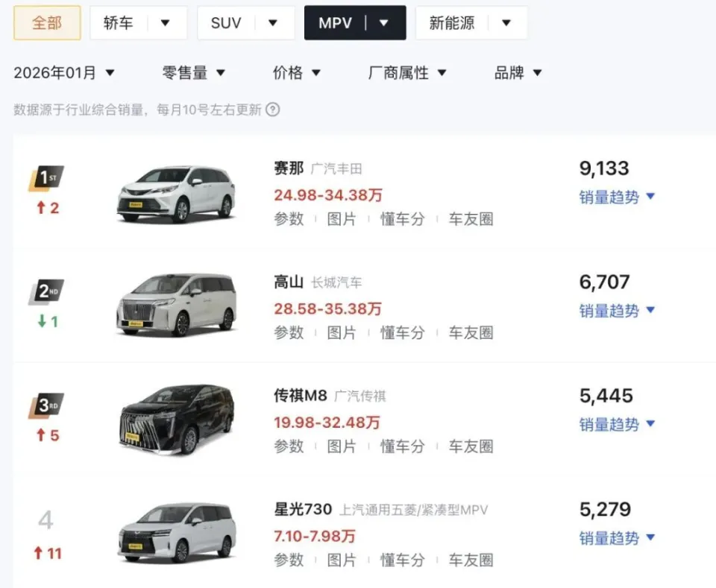Image resolution: width=716 pixels, height=588 pixels.
Task: Open the 价格 filter dropdown
Action: [x=298, y=72]
